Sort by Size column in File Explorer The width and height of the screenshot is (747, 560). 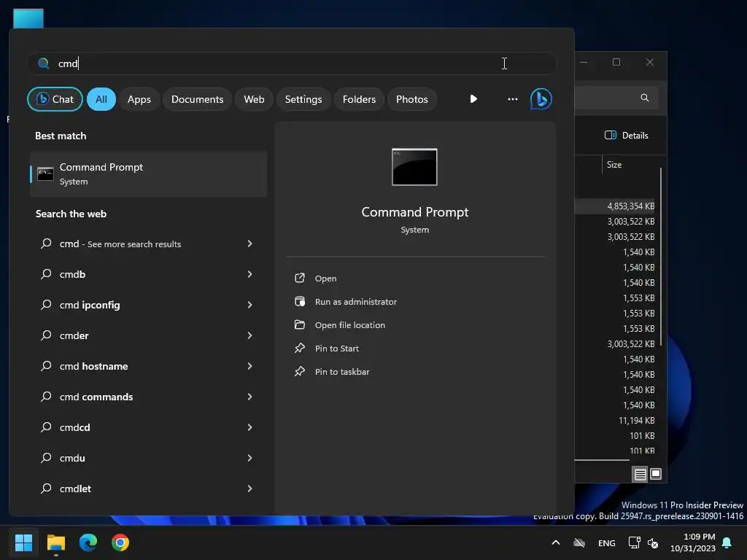click(614, 165)
